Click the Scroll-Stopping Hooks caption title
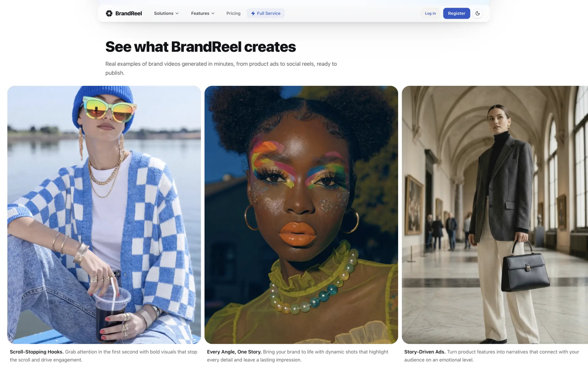The height and width of the screenshot is (369, 588). point(36,352)
